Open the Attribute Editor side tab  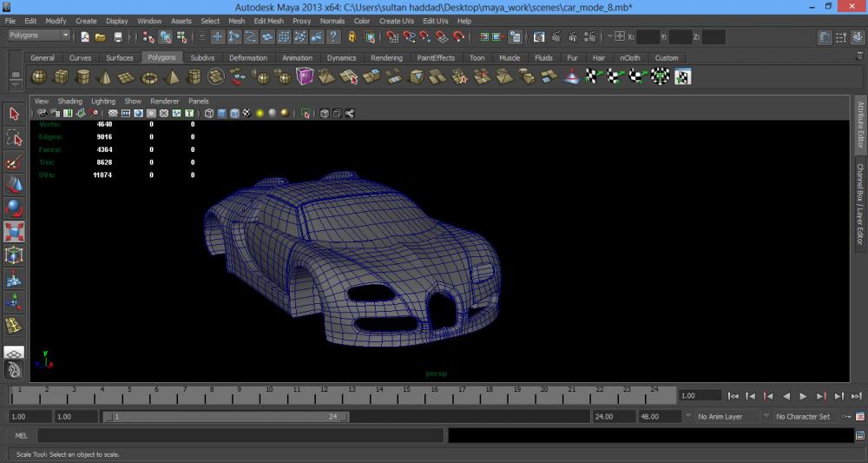860,127
